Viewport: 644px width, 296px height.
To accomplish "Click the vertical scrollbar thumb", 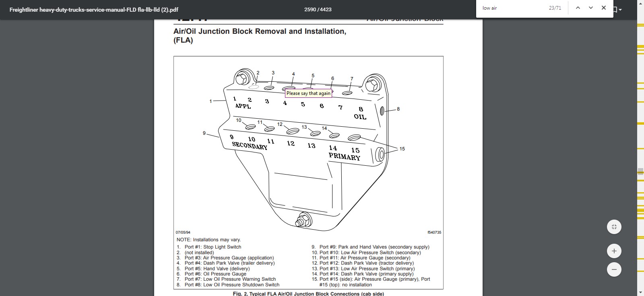I will click(x=640, y=171).
